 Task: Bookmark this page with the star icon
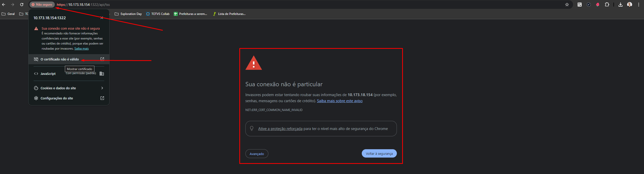(x=567, y=5)
